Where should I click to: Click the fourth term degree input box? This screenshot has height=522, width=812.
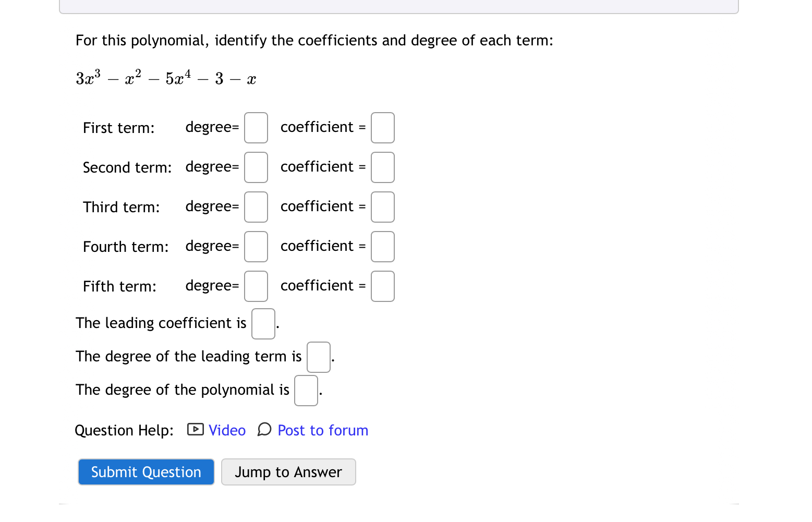256,246
